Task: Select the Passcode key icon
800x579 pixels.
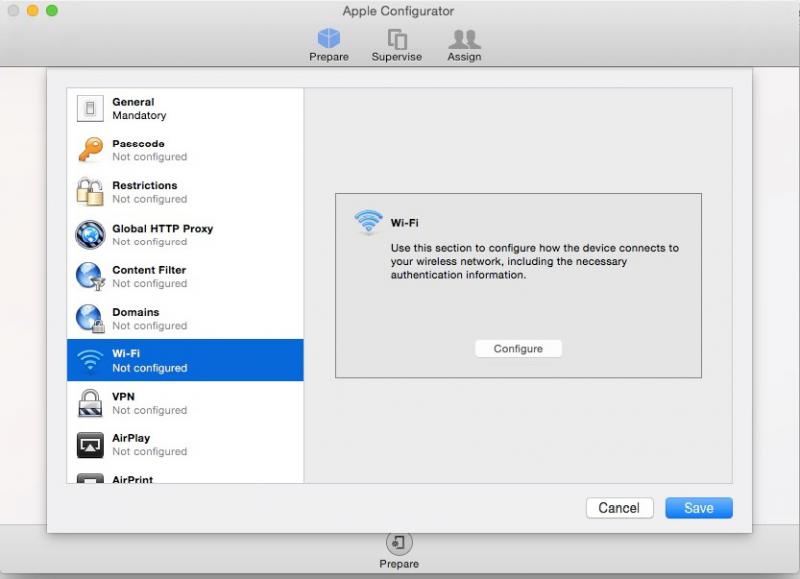Action: pyautogui.click(x=90, y=150)
